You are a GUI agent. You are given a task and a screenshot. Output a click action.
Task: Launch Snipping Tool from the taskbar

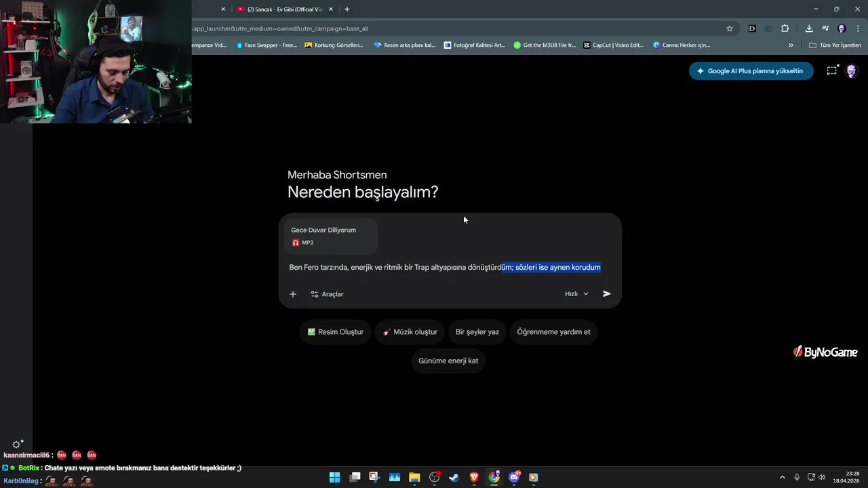click(374, 477)
